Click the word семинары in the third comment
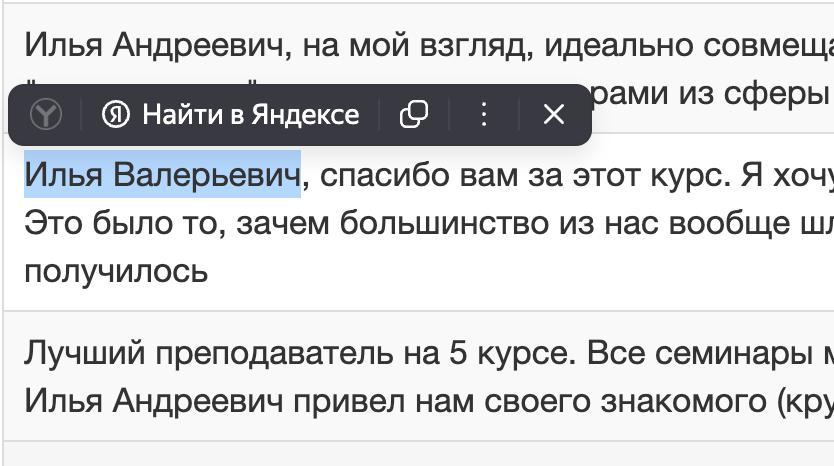 tap(733, 353)
